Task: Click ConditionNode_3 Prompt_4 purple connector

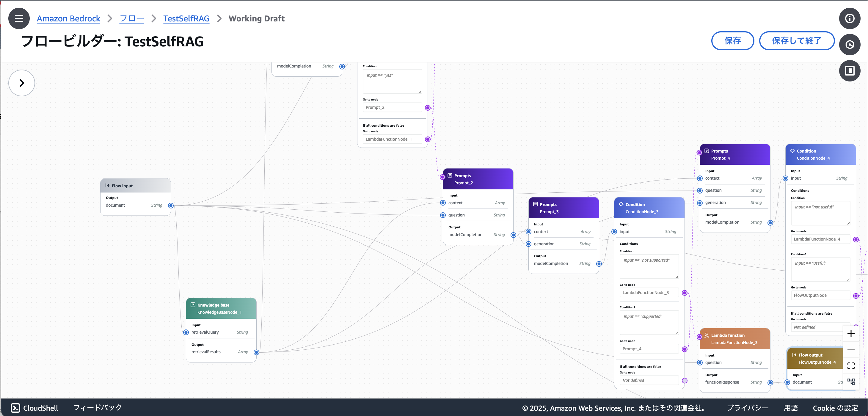Action: click(684, 349)
